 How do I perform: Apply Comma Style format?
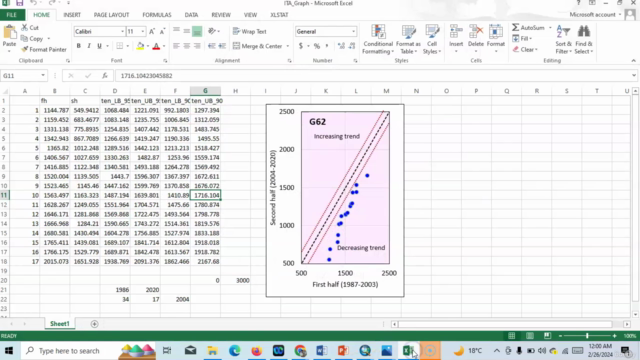point(327,46)
